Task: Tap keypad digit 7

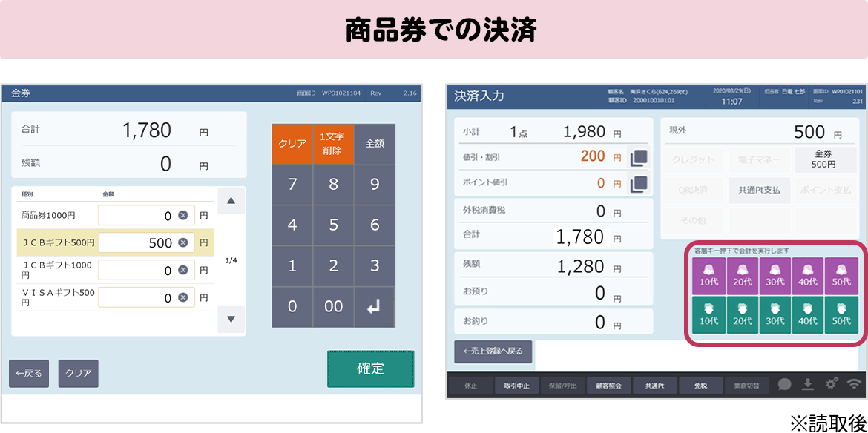Action: [292, 185]
